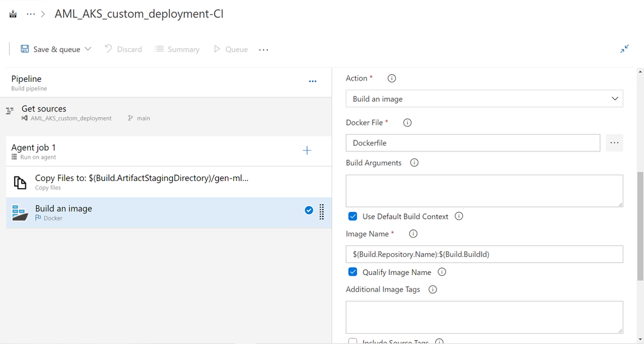The height and width of the screenshot is (344, 644).
Task: Open toolbar more actions ellipsis
Action: click(263, 50)
